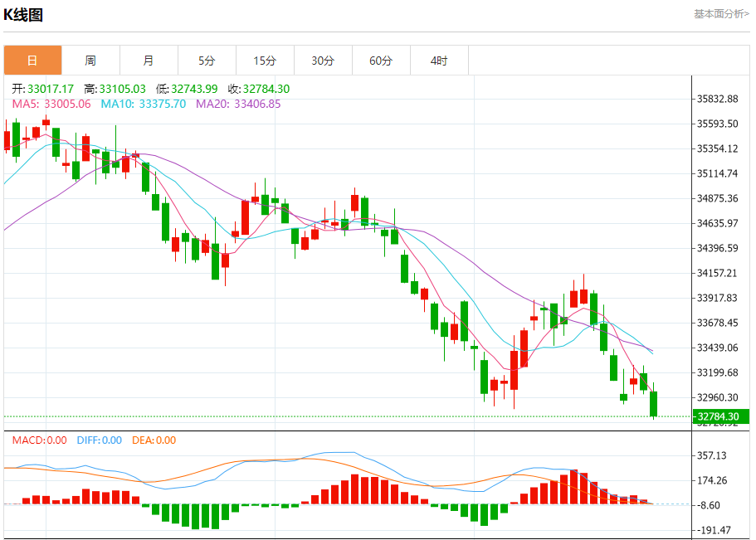Click the DIFF:0.00 indicator label

click(100, 440)
